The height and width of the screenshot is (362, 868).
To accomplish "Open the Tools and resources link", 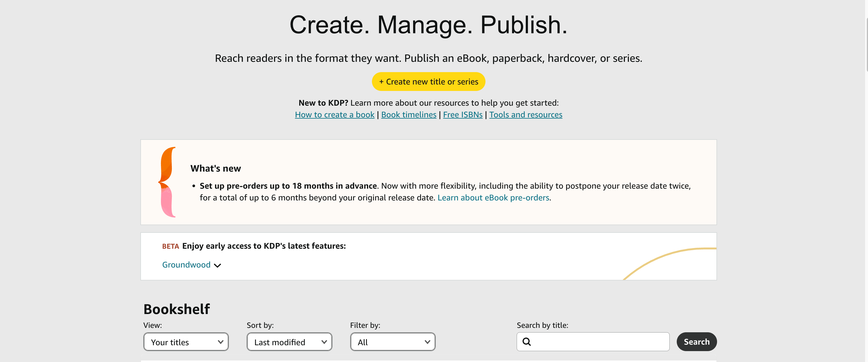I will pyautogui.click(x=526, y=114).
